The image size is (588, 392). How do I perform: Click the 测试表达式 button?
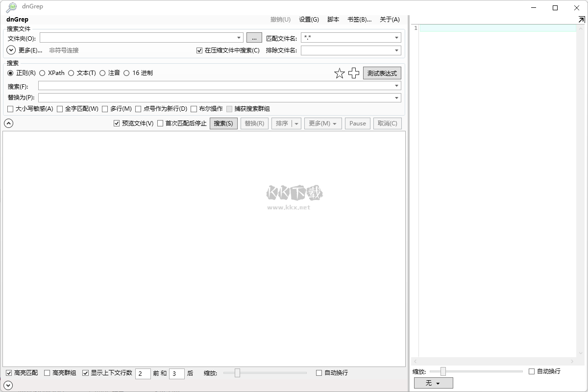pyautogui.click(x=382, y=73)
